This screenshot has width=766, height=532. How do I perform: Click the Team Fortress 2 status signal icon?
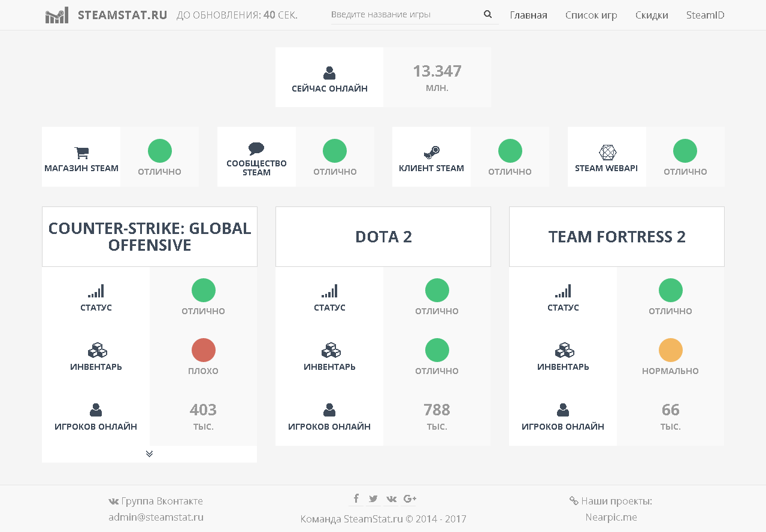(x=563, y=291)
